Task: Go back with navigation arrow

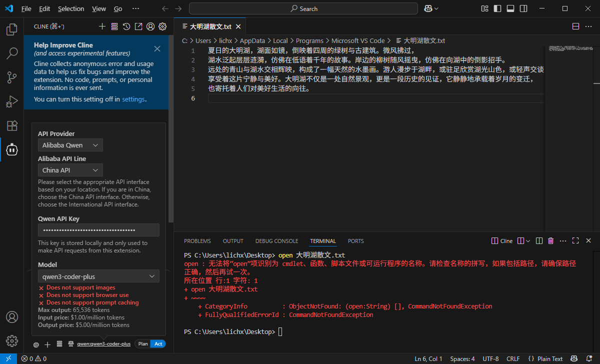Action: pyautogui.click(x=165, y=8)
